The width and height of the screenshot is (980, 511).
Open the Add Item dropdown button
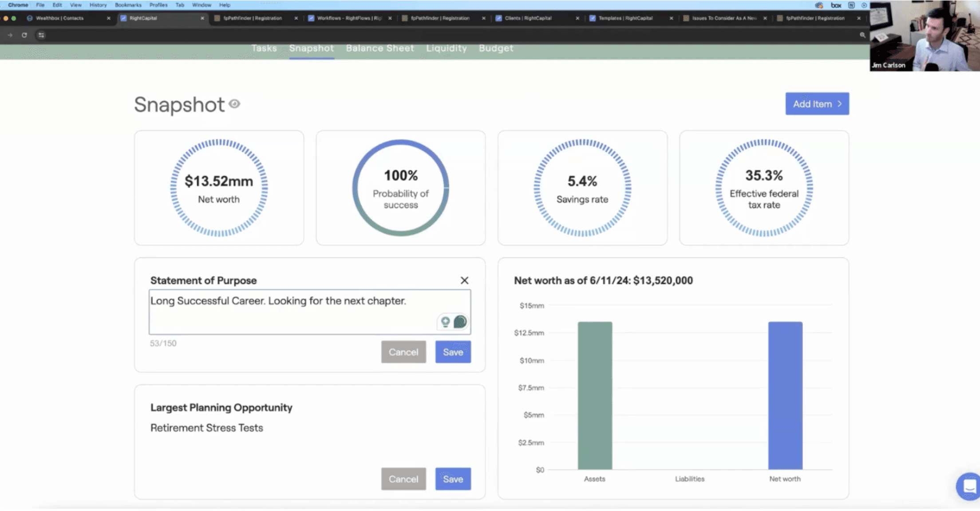(817, 104)
